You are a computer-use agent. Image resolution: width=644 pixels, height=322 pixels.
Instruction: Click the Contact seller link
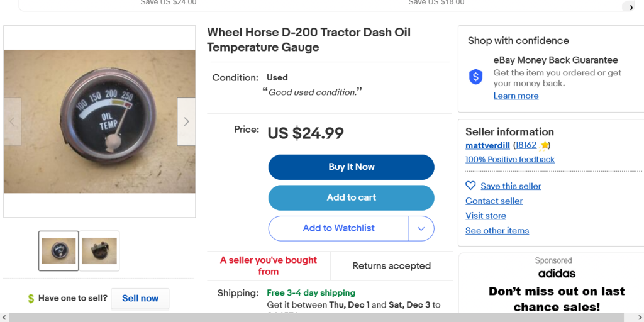494,201
